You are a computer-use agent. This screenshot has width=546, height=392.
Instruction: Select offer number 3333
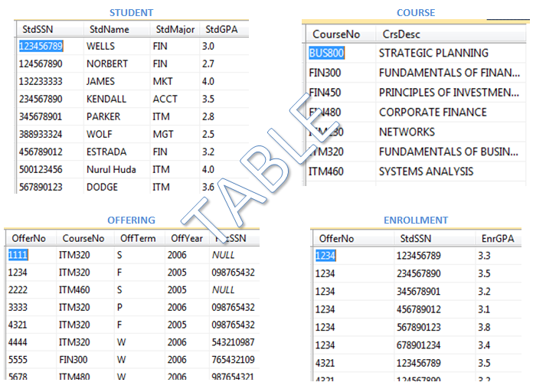[18, 307]
